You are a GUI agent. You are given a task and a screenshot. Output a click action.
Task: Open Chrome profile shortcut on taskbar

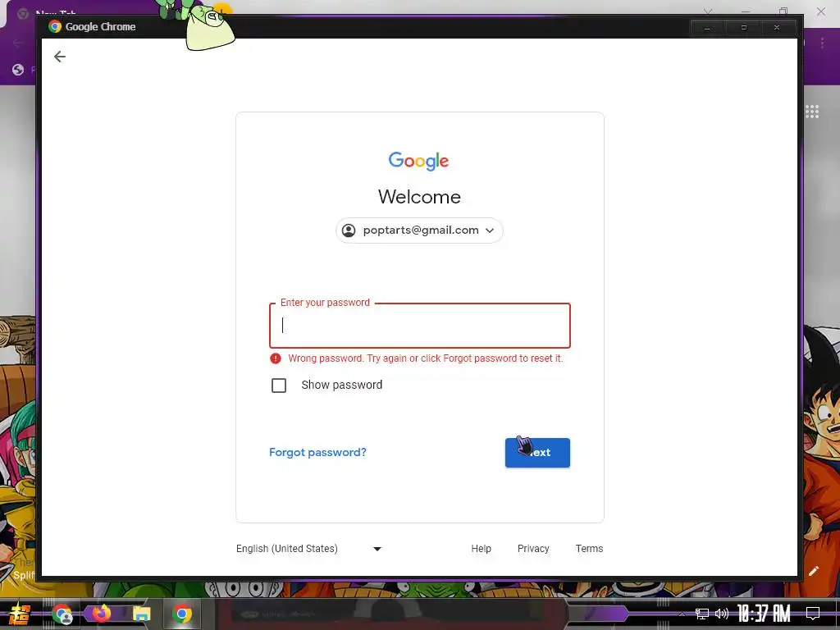(62, 614)
